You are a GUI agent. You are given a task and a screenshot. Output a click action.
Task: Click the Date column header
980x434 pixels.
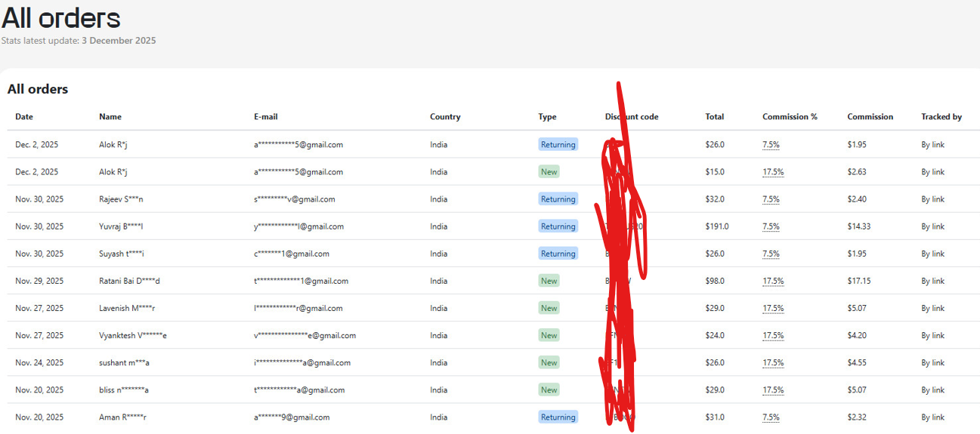(24, 117)
